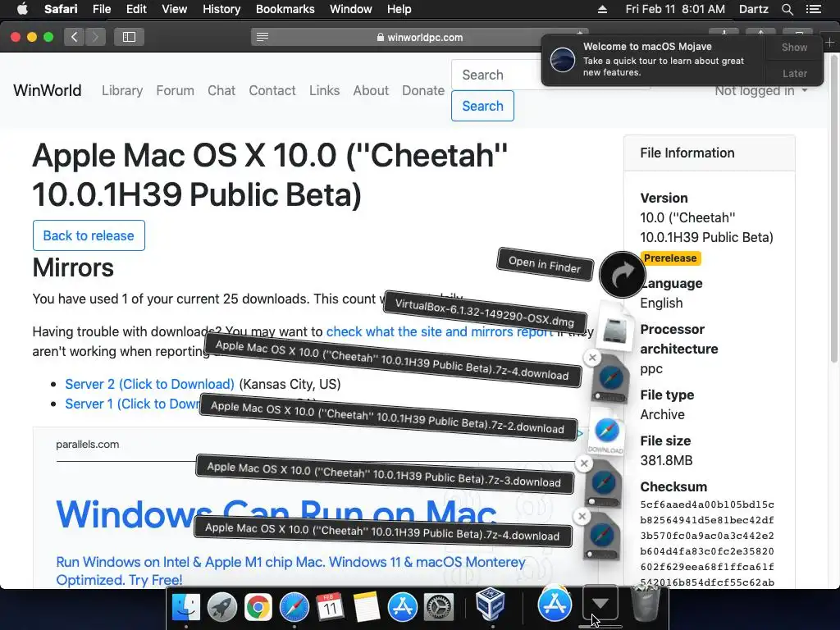Open the About nav link

371,90
